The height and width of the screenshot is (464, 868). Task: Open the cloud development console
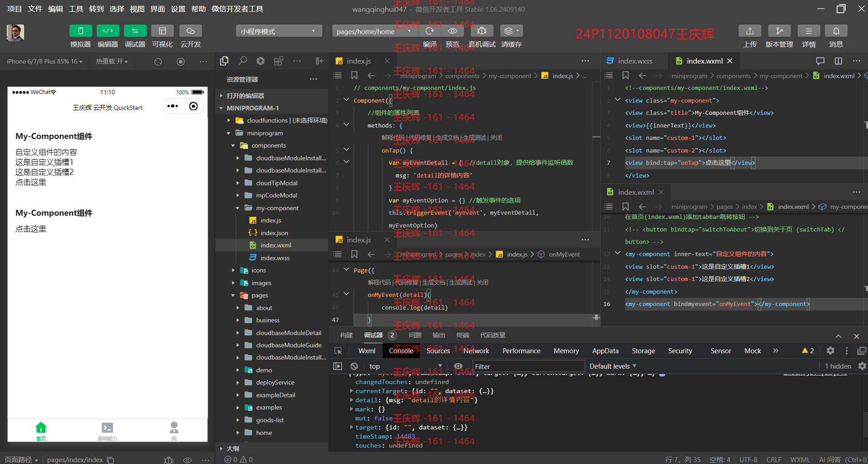pos(190,31)
